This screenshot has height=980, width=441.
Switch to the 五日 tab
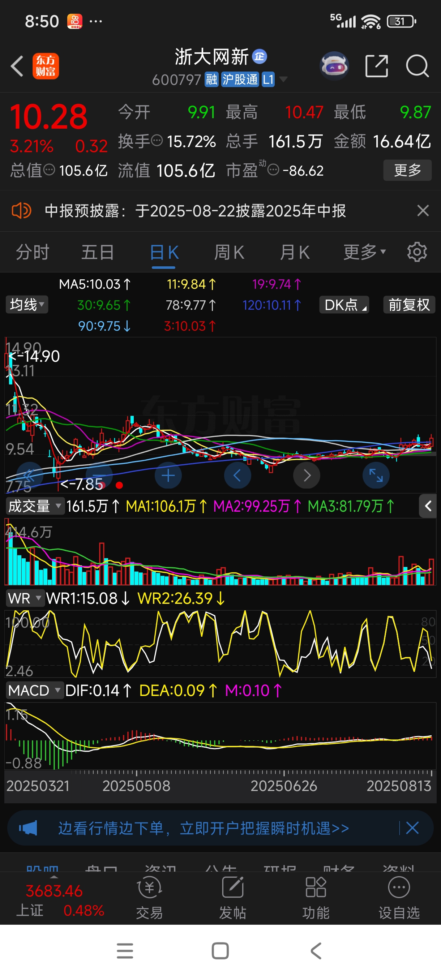coord(98,252)
